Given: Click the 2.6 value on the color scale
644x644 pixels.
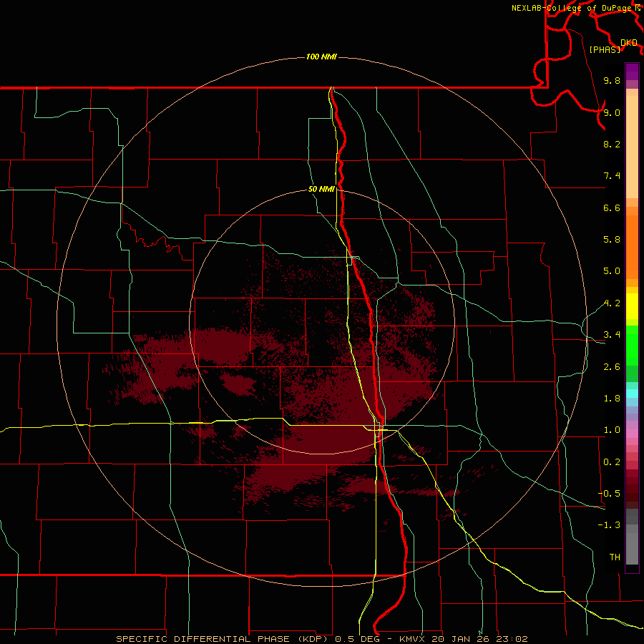Looking at the screenshot, I should [612, 367].
